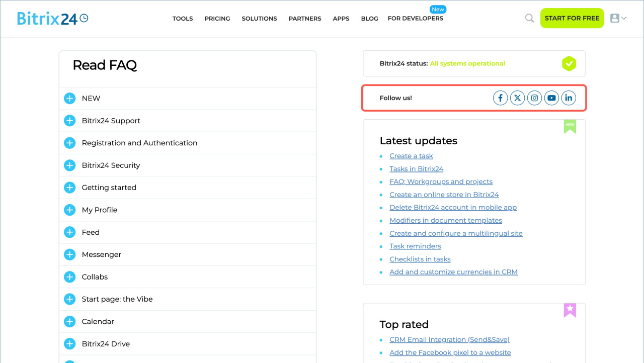Open the SOLUTIONS menu
Screen dimensions: 644x363
[x=259, y=19]
